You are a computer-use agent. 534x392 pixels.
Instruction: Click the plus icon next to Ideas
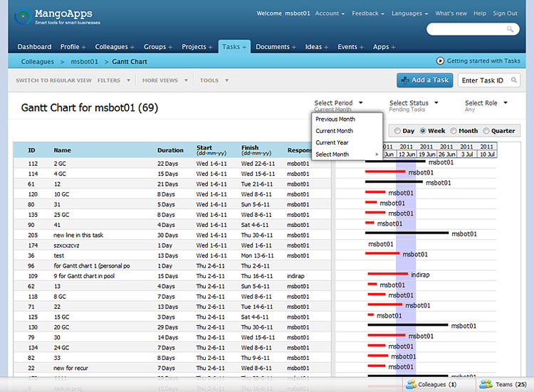click(x=326, y=47)
